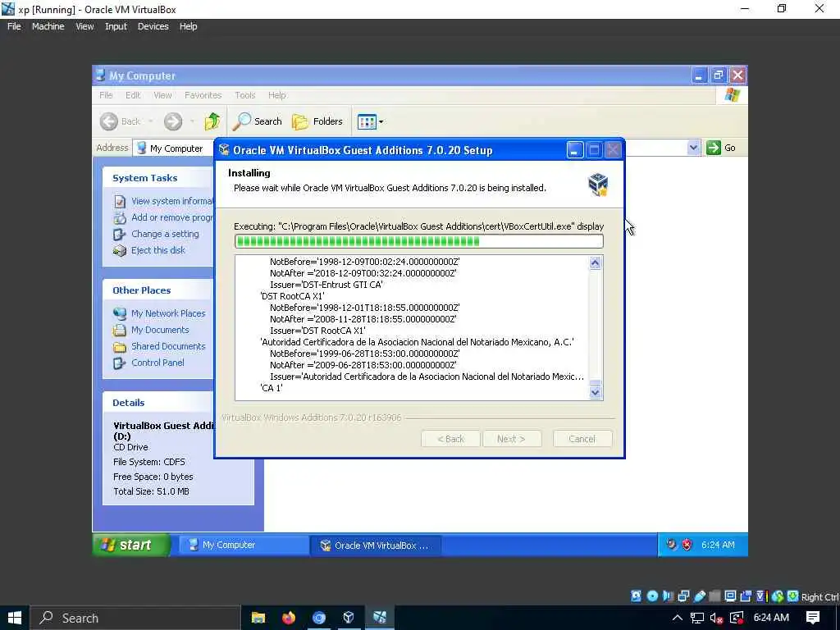Click the Up folder icon in My Computer toolbar
This screenshot has width=840, height=630.
pos(212,121)
